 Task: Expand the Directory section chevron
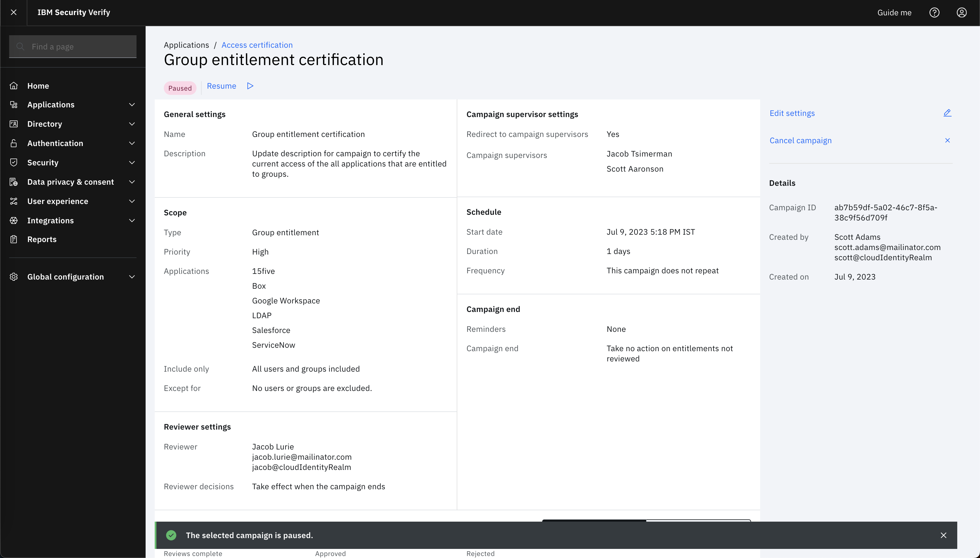[x=132, y=124]
